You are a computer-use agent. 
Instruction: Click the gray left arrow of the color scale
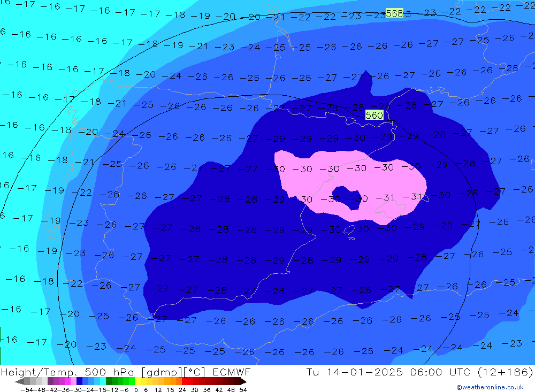pos(19,381)
